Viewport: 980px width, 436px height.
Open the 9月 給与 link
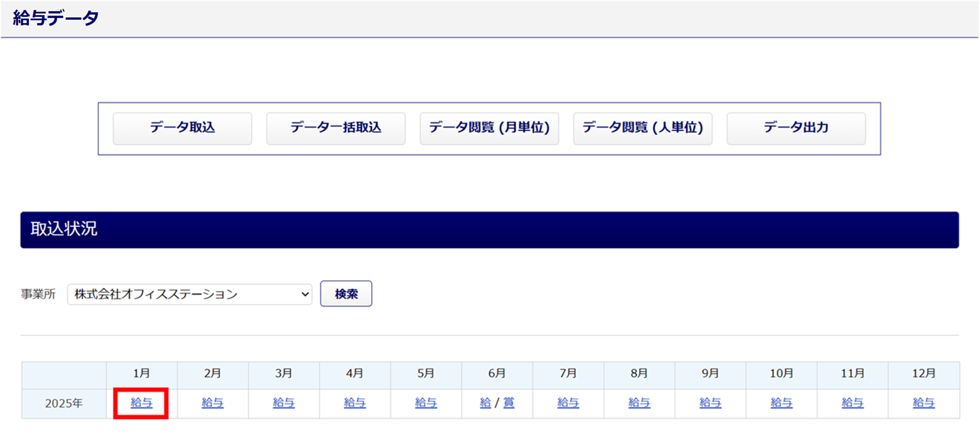pyautogui.click(x=710, y=403)
